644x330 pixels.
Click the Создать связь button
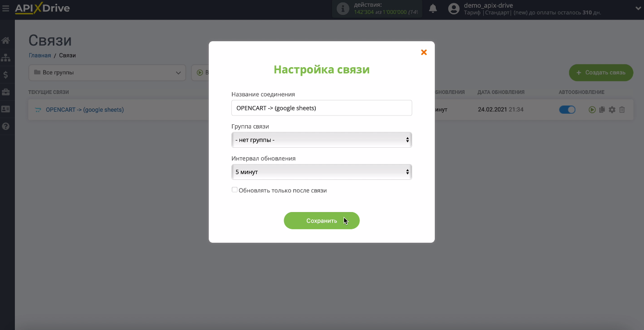[x=601, y=73]
